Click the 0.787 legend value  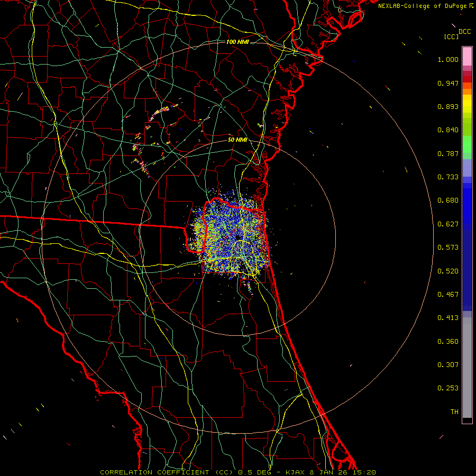(x=448, y=153)
